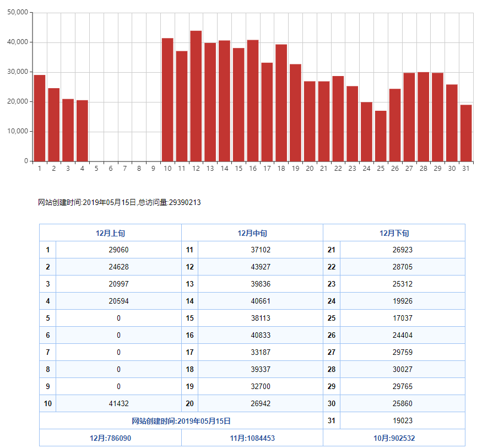
Task: Click the bar for day 25
Action: point(381,136)
